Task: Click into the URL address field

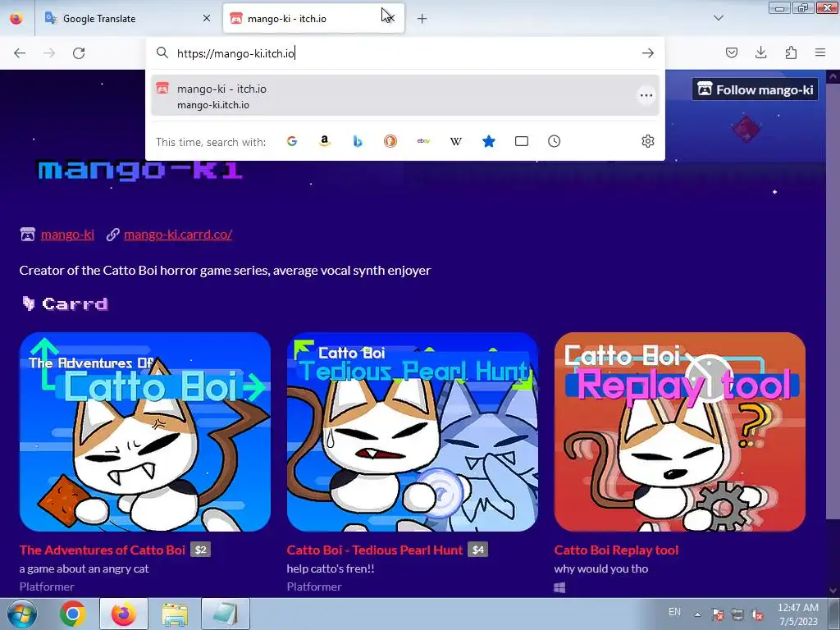Action: pos(404,53)
